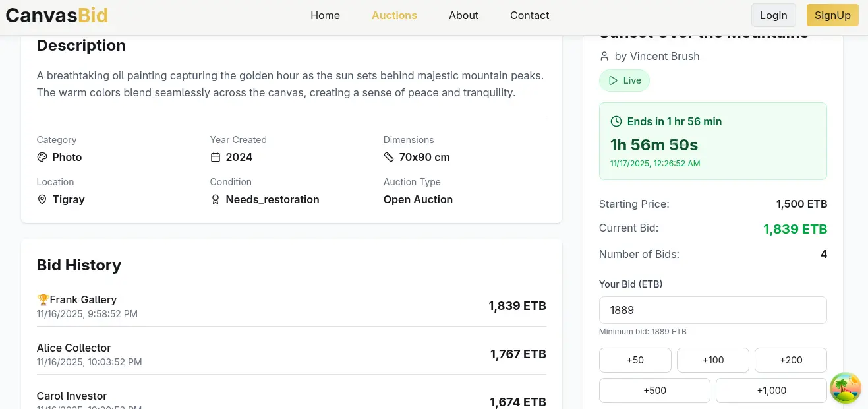Add 50 to the bid amount
The image size is (868, 409).
635,360
